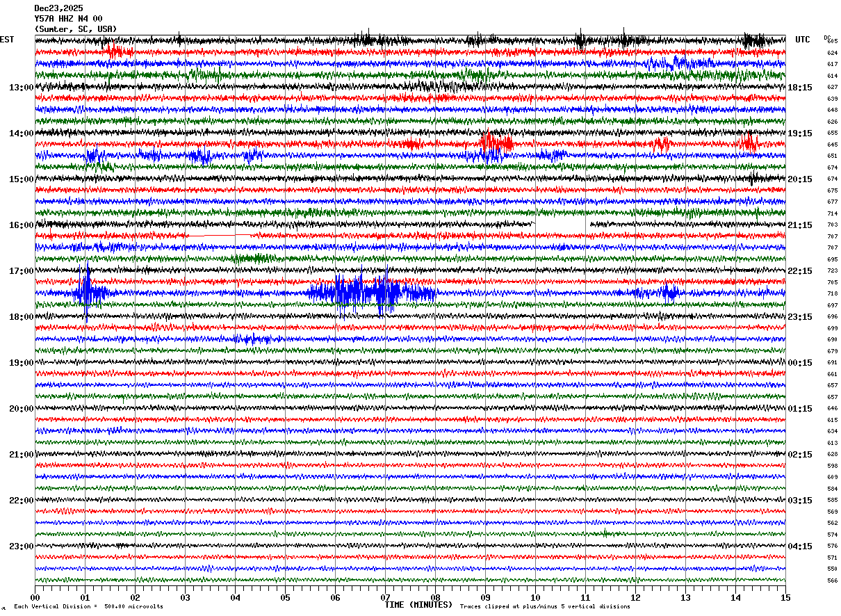Image resolution: width=841 pixels, height=616 pixels.
Task: Click the DC offset value 714
Action: [x=832, y=213]
